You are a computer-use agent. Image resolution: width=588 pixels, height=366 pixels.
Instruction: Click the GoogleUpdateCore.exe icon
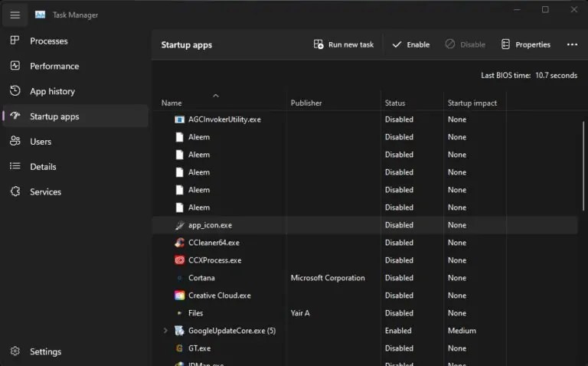[x=180, y=330]
